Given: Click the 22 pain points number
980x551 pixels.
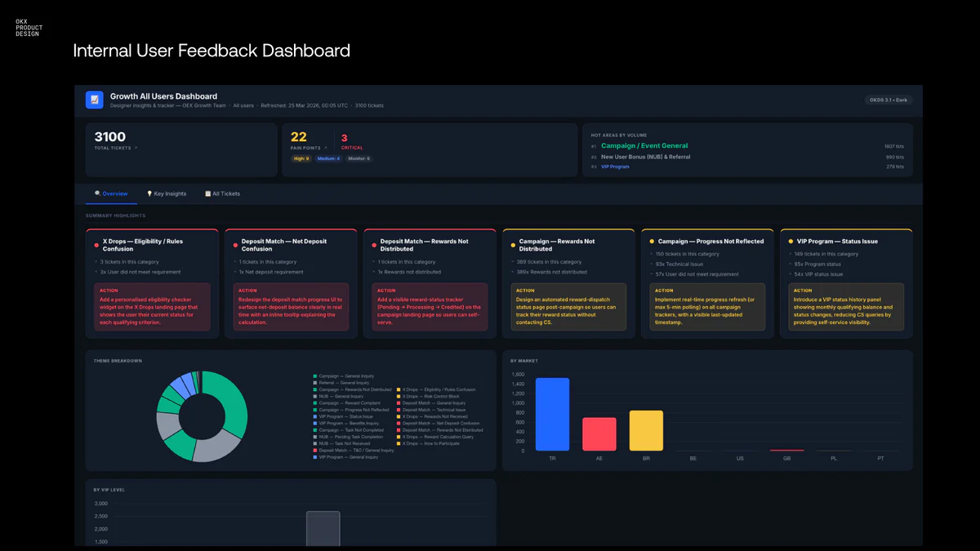Looking at the screenshot, I should pyautogui.click(x=299, y=137).
